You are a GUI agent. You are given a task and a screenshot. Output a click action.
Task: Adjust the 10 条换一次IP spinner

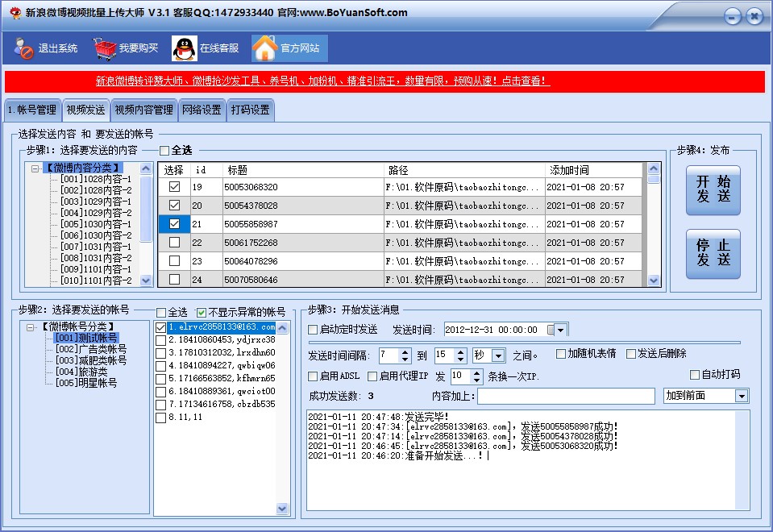point(476,376)
